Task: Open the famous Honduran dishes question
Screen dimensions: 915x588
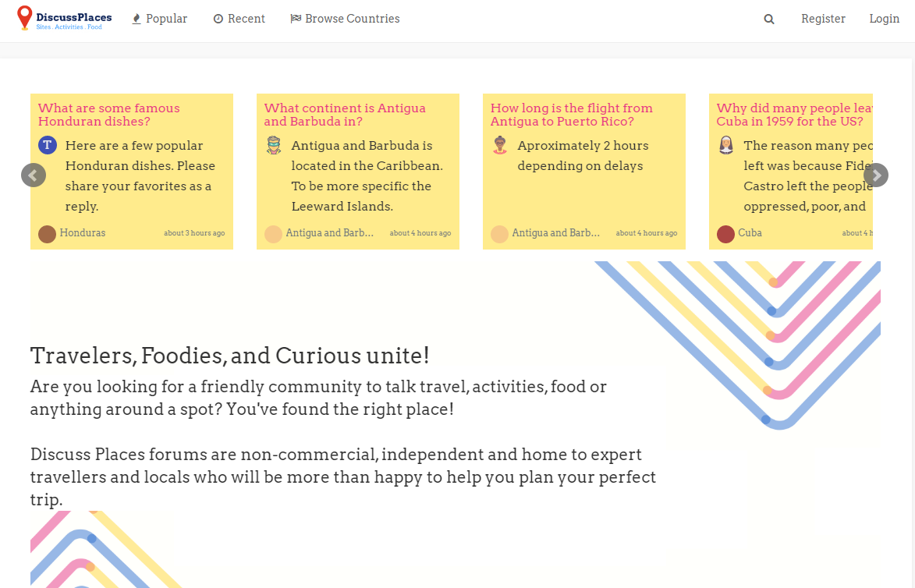Action: click(x=108, y=115)
